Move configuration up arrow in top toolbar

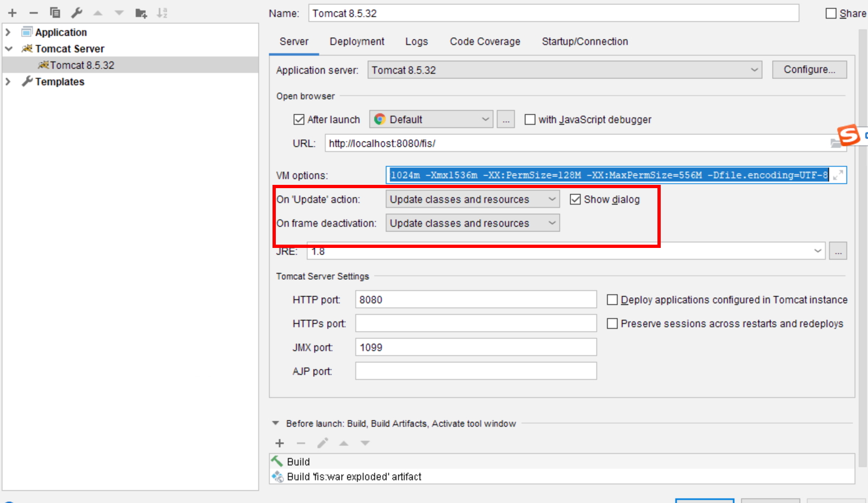(x=98, y=13)
